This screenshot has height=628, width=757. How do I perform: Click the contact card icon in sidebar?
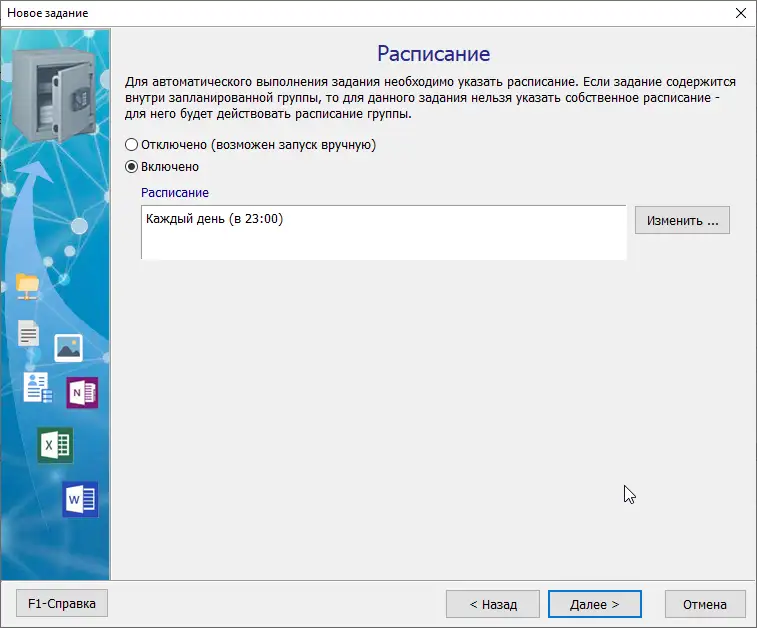tap(38, 387)
